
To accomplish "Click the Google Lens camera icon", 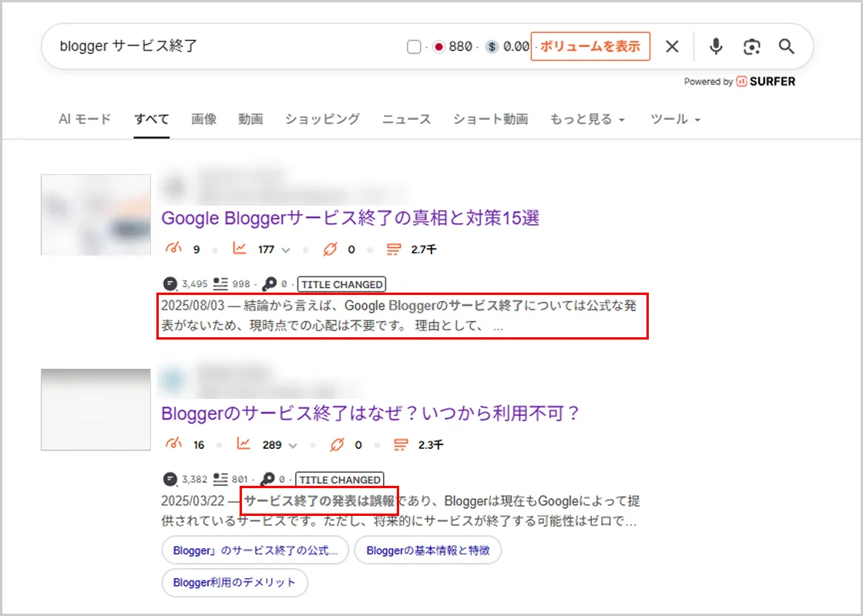I will [x=751, y=47].
